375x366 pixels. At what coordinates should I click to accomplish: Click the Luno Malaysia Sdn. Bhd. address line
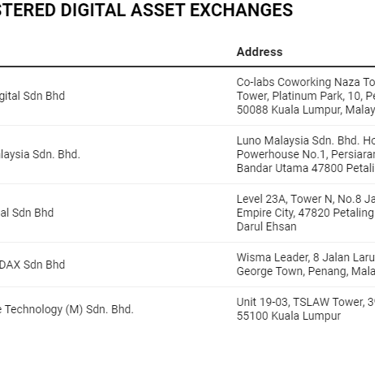click(306, 140)
